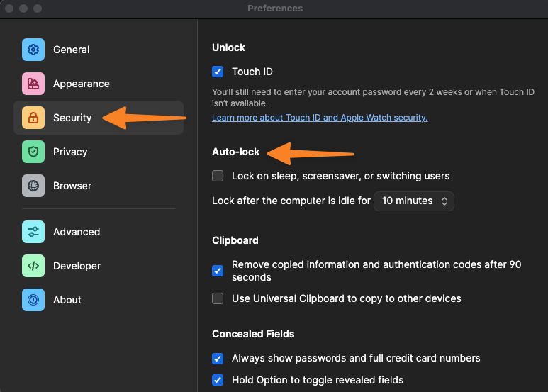
Task: Open About via the 1Password logo icon
Action: pyautogui.click(x=33, y=300)
